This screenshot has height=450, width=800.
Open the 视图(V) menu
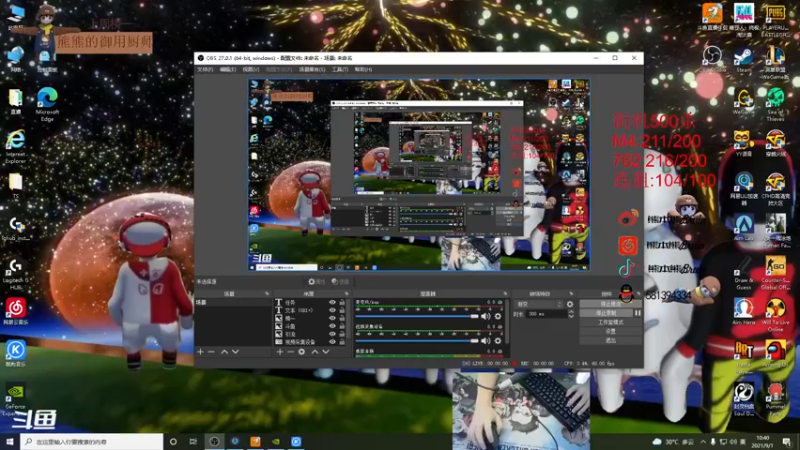point(251,69)
